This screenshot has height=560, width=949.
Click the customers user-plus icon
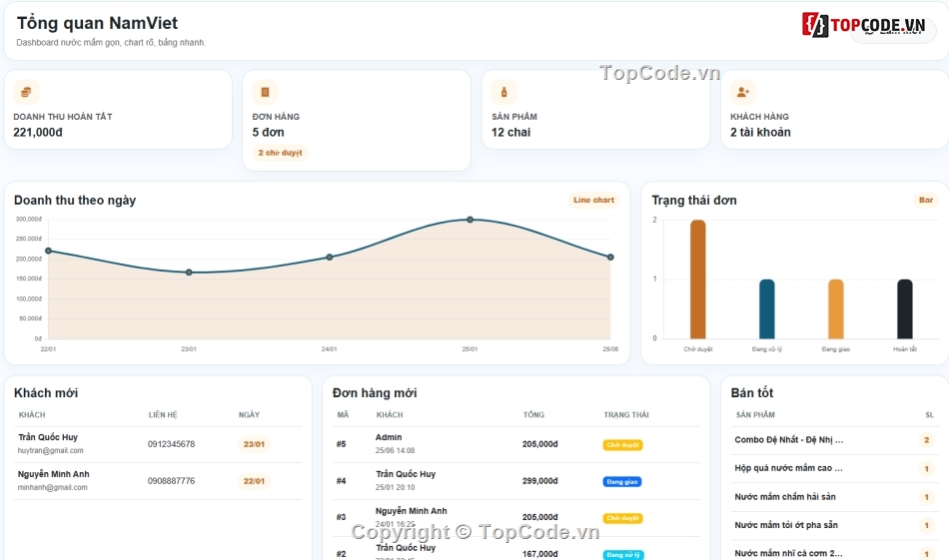point(742,92)
